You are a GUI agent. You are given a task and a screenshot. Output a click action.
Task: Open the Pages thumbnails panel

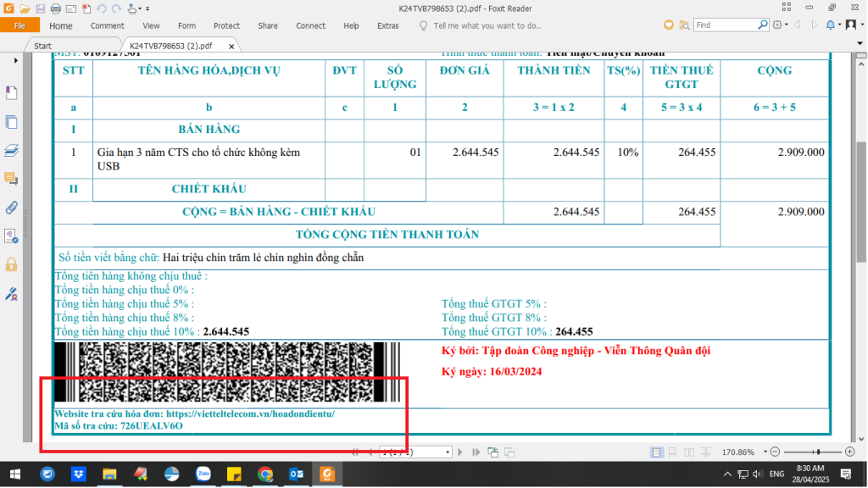pos(11,122)
